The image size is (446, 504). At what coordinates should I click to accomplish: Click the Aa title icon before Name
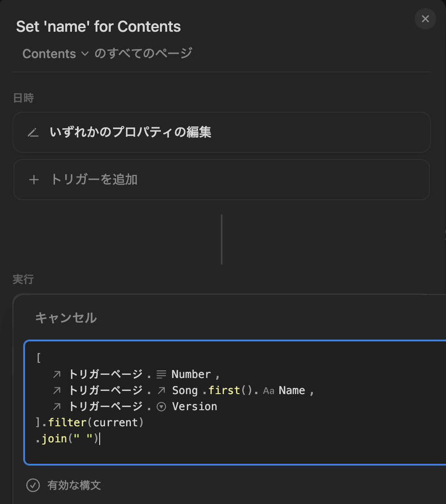click(x=269, y=391)
